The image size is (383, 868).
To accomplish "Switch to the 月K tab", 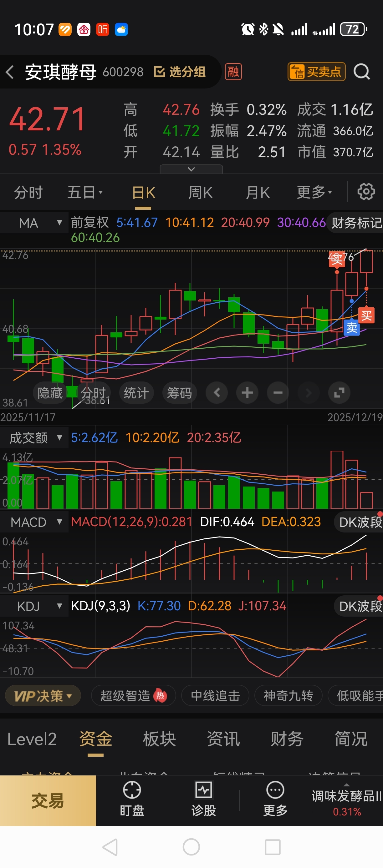I will pyautogui.click(x=258, y=193).
